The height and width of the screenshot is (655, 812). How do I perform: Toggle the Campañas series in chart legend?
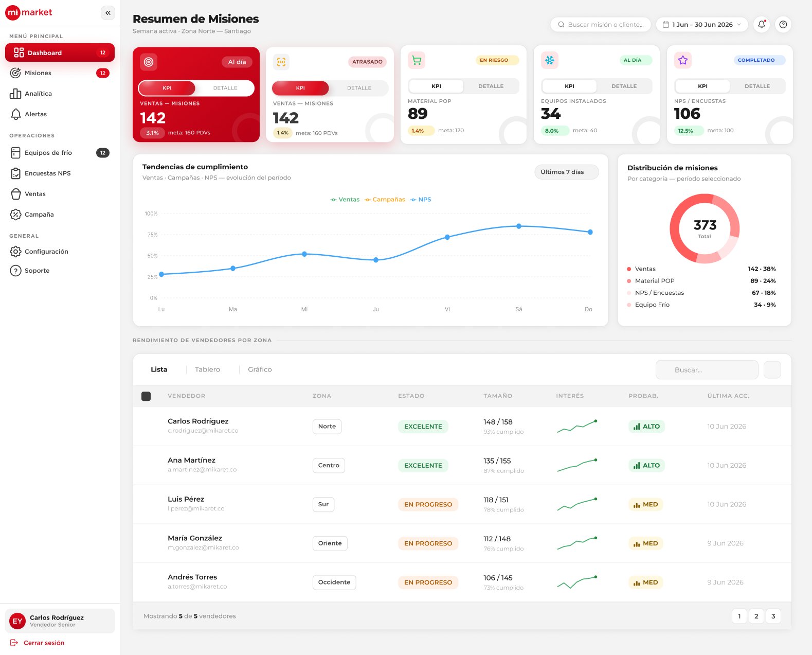pyautogui.click(x=385, y=200)
